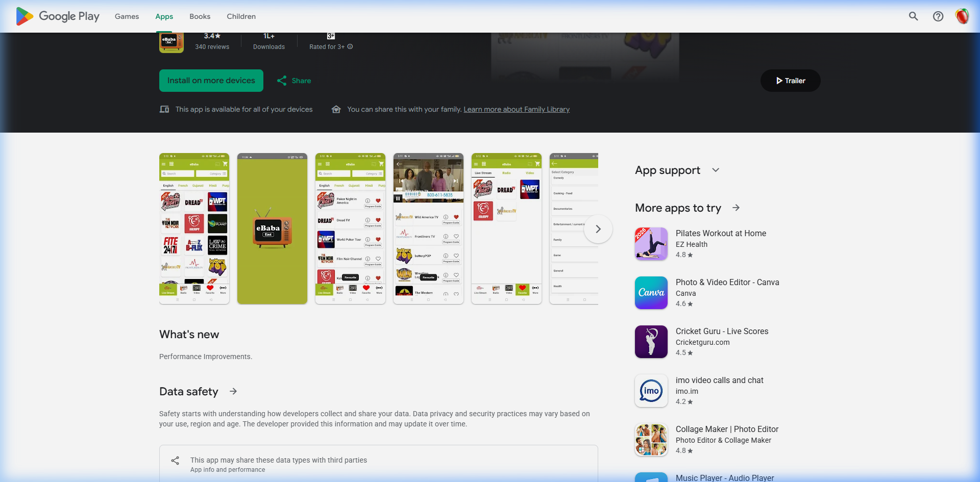The image size is (980, 482).
Task: Open the Cricket Guru app icon
Action: coord(651,342)
